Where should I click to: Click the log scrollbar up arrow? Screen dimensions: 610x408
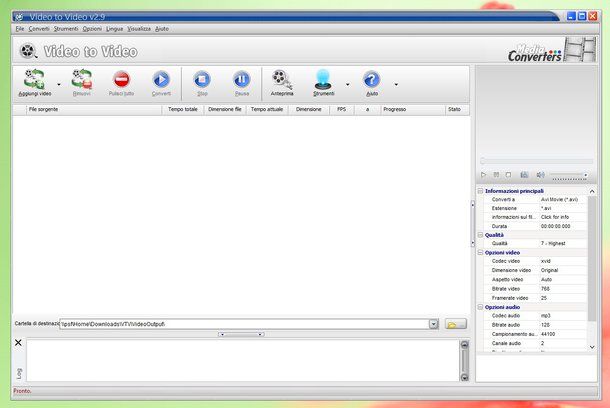(x=465, y=345)
